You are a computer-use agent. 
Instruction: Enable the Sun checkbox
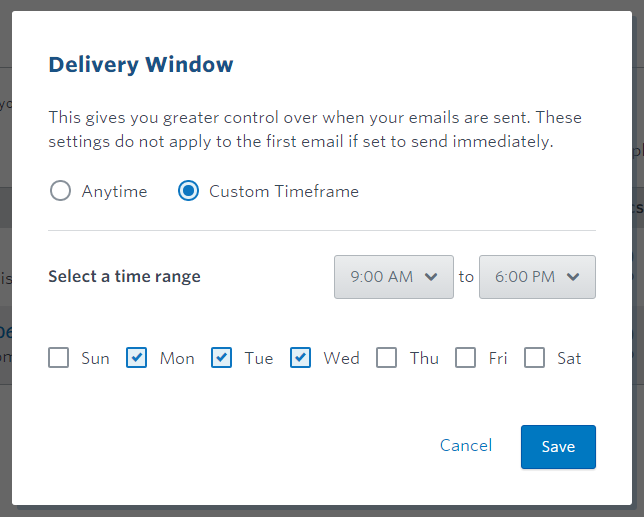pyautogui.click(x=58, y=358)
